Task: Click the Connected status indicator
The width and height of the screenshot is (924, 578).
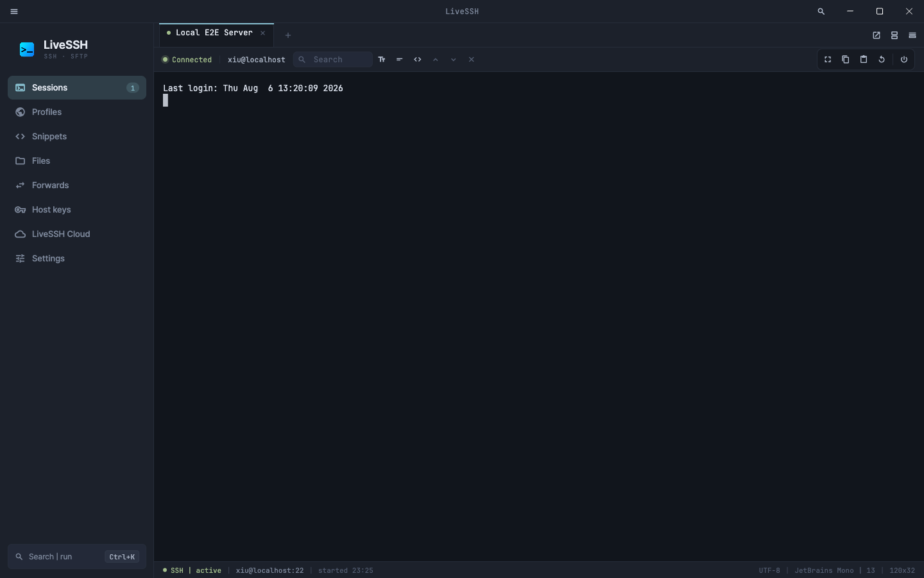Action: click(187, 60)
